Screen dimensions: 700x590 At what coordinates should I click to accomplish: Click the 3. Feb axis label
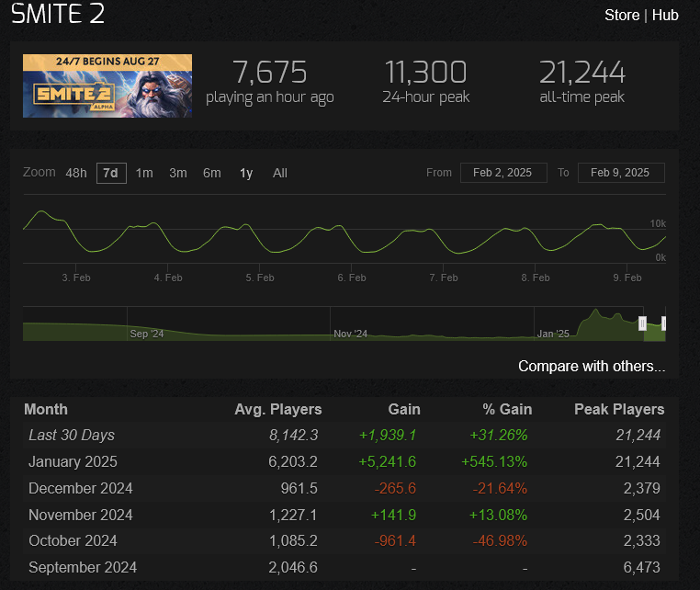76,278
